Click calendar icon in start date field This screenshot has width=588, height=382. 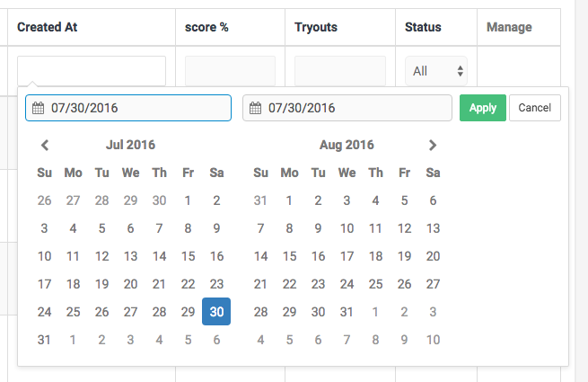click(38, 108)
